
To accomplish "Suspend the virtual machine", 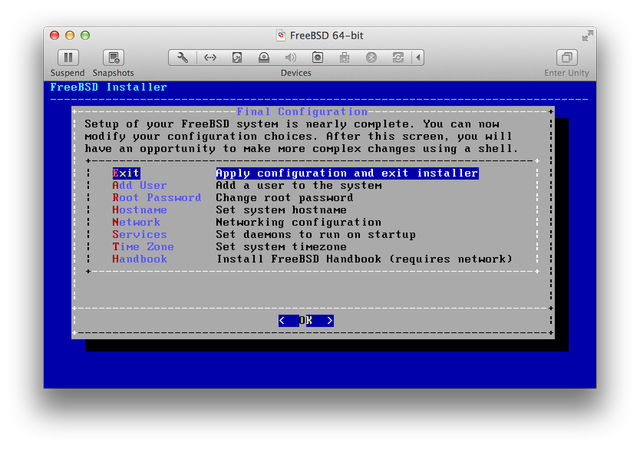I will click(68, 58).
